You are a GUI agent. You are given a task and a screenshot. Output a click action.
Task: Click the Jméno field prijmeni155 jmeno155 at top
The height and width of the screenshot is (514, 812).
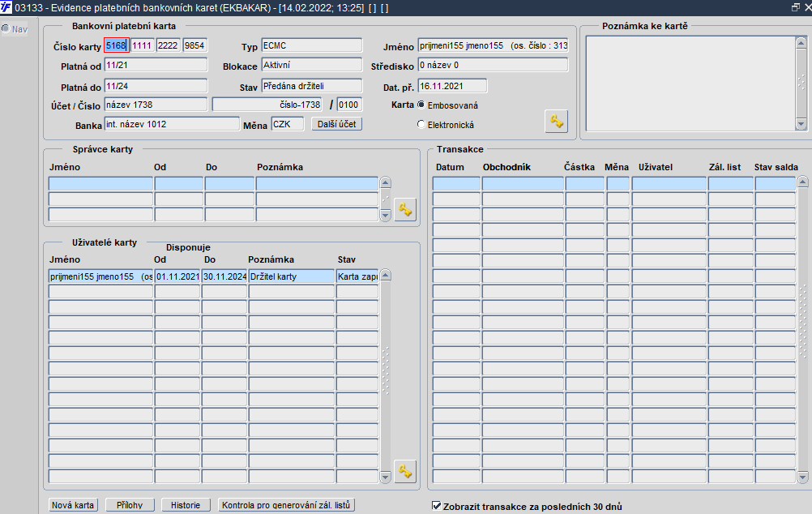[x=493, y=45]
